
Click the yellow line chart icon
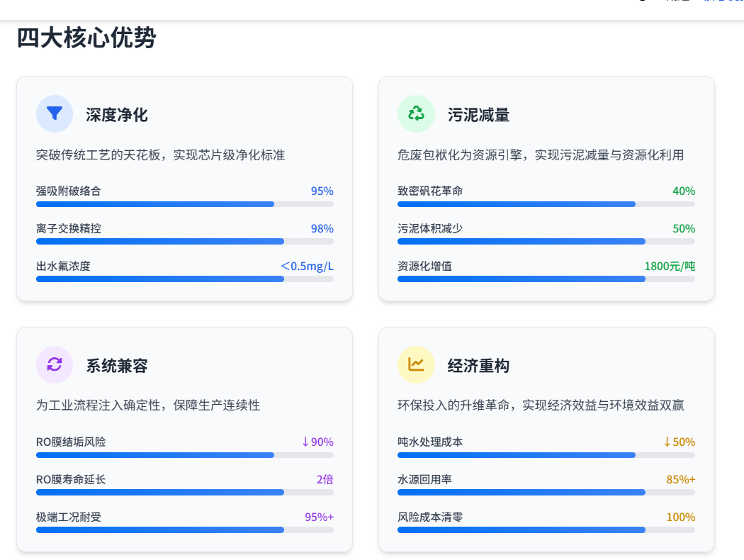point(416,364)
